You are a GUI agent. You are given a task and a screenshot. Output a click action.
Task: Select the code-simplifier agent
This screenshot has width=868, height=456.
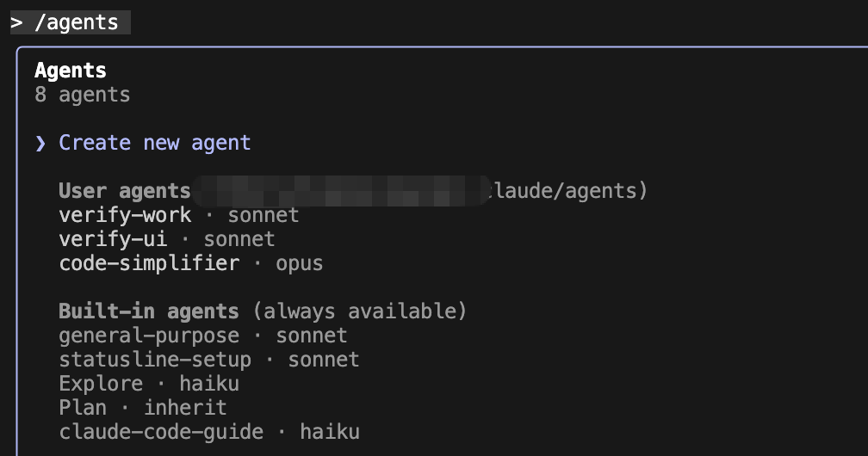[191, 263]
